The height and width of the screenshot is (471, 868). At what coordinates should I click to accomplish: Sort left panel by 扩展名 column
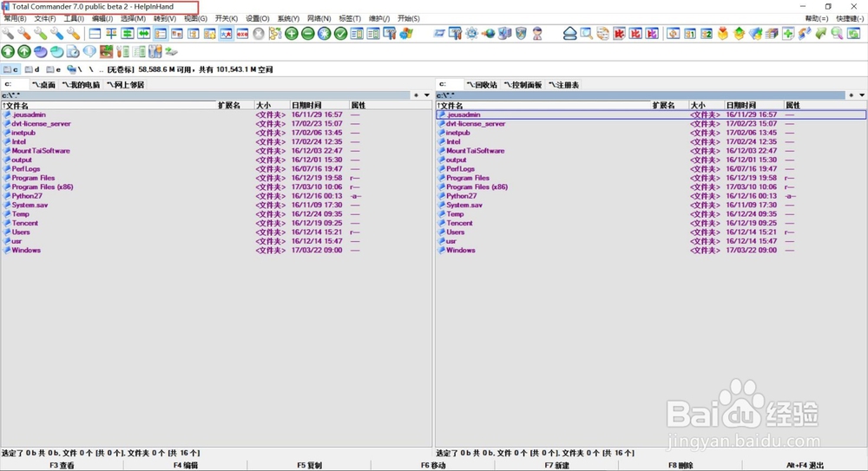[x=234, y=105]
